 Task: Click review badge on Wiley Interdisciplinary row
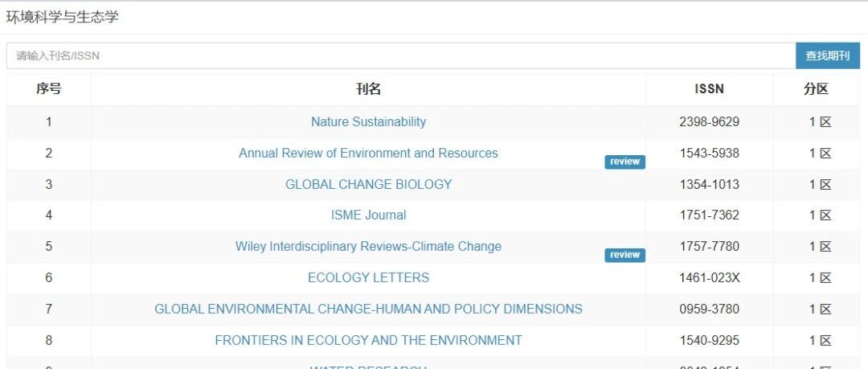625,255
